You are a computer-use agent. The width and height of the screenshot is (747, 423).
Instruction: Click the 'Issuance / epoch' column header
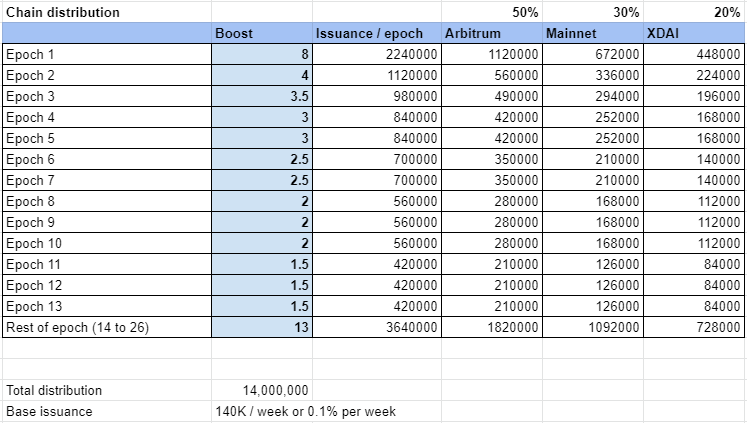pyautogui.click(x=377, y=33)
